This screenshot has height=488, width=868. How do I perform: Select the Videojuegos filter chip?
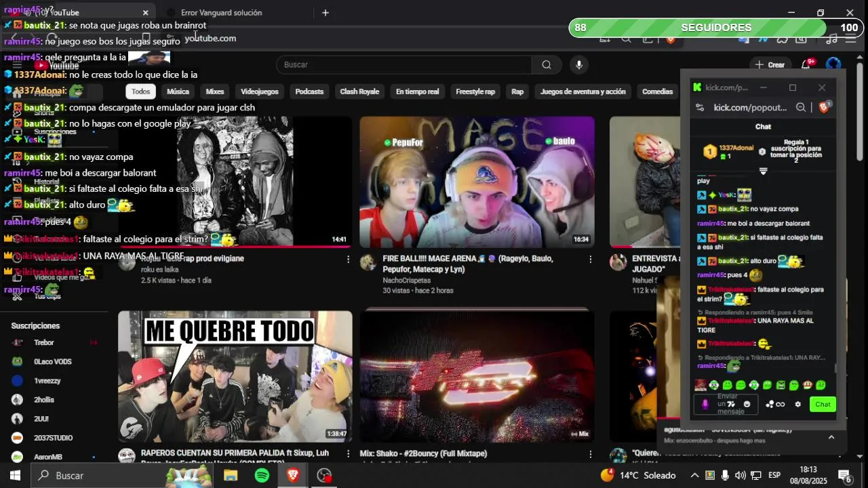click(260, 91)
